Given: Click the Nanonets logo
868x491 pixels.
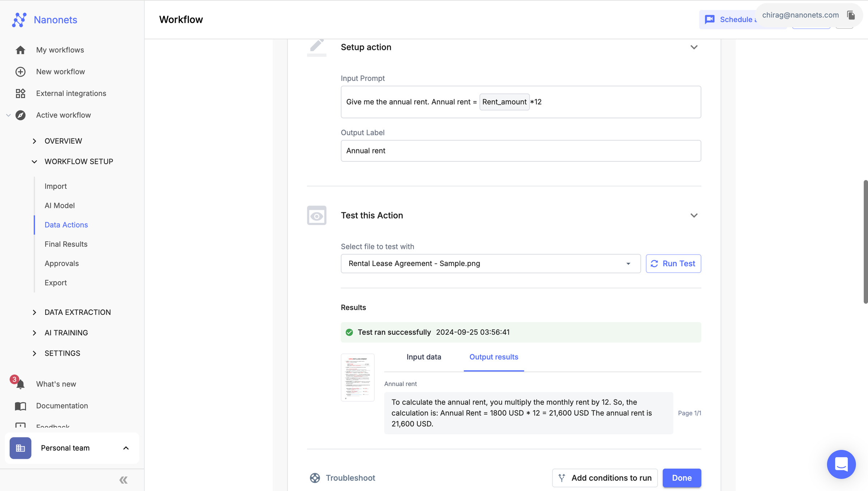Looking at the screenshot, I should pos(19,20).
